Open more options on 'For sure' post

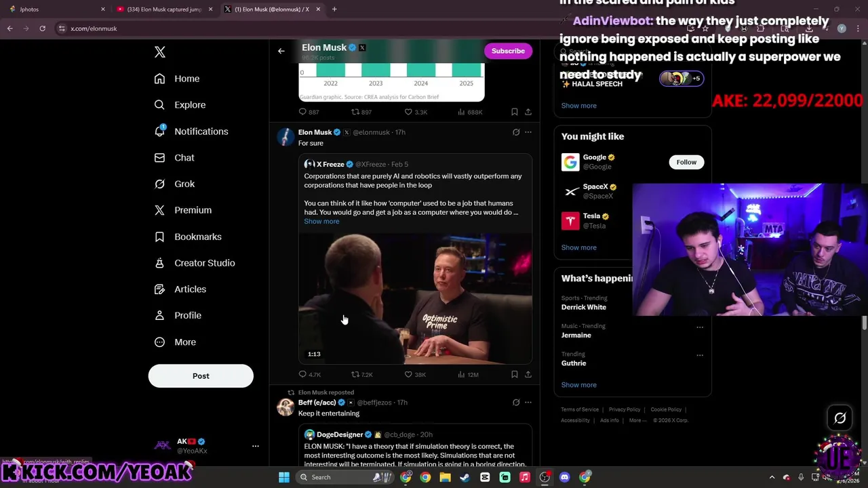pos(528,132)
